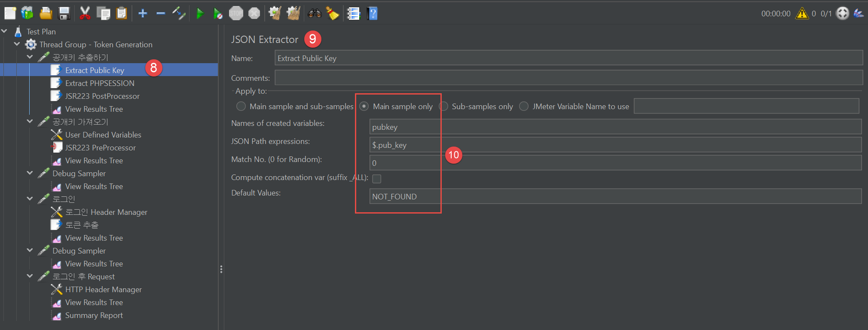
Task: Tick the Compute concatenation var checkbox
Action: pyautogui.click(x=376, y=178)
